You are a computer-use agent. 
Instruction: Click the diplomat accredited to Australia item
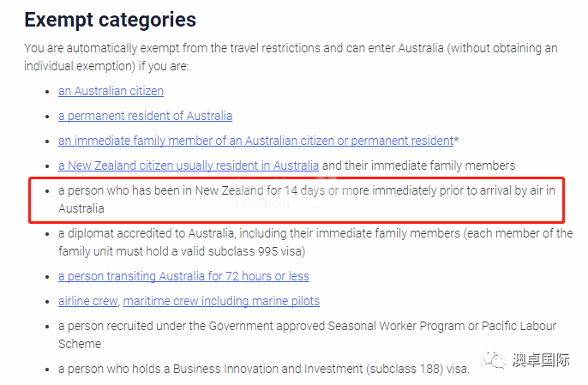tap(315, 243)
